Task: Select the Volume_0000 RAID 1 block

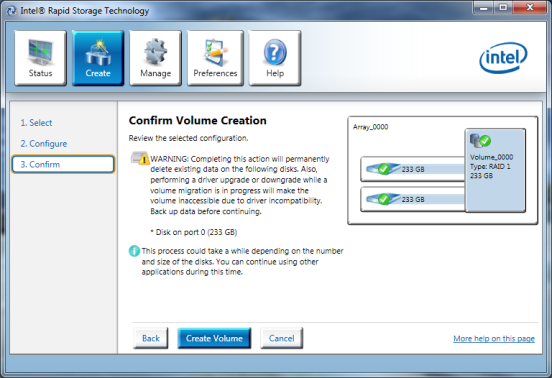Action: tap(495, 170)
